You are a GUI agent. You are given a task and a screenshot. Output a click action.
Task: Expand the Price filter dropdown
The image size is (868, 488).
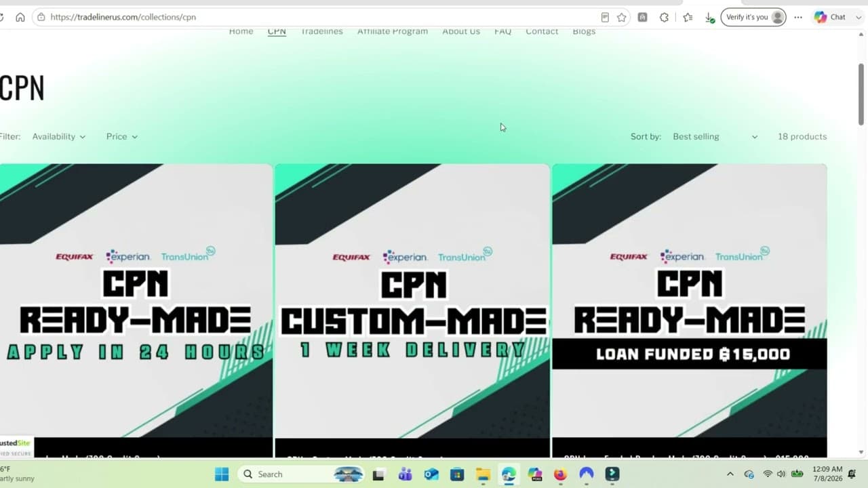click(122, 136)
